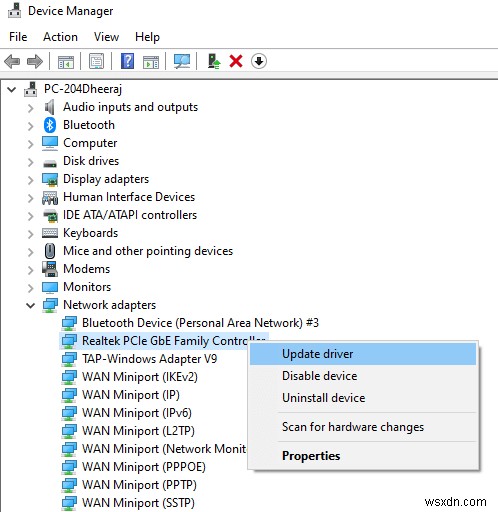Open the Help menu
Image resolution: width=498 pixels, height=512 pixels.
pyautogui.click(x=147, y=37)
